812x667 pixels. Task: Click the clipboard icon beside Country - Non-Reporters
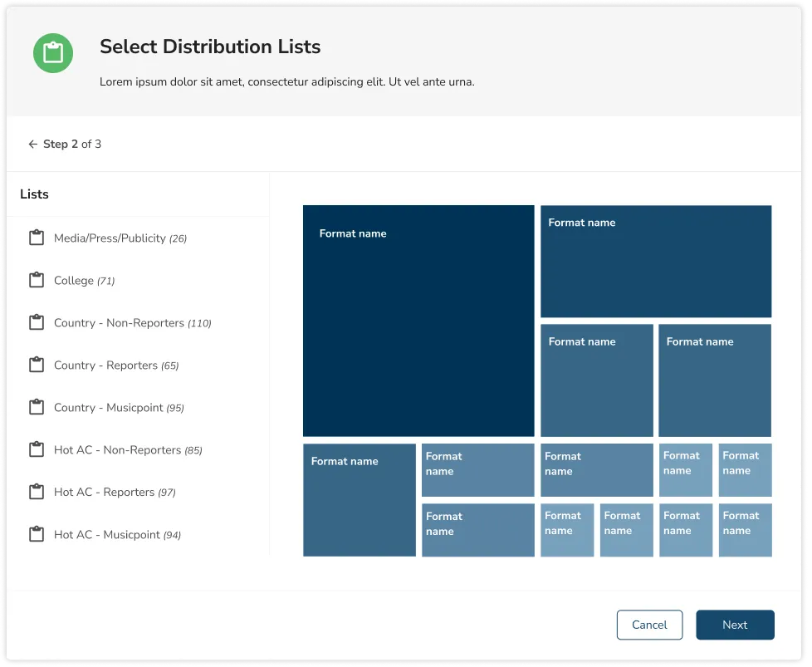tap(37, 322)
